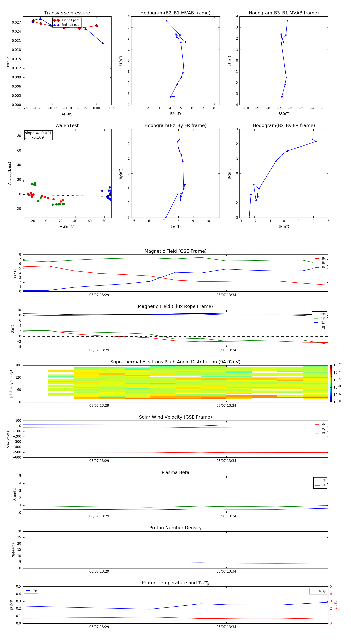Select the Bx entry in GSE legend

pyautogui.click(x=320, y=259)
